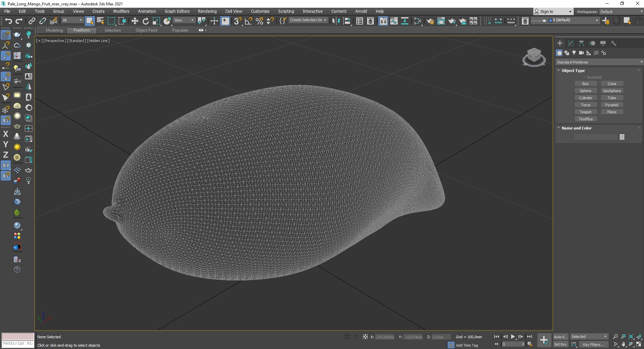Viewport: 644px width, 349px height.
Task: Toggle Percent Snap
Action: [259, 21]
